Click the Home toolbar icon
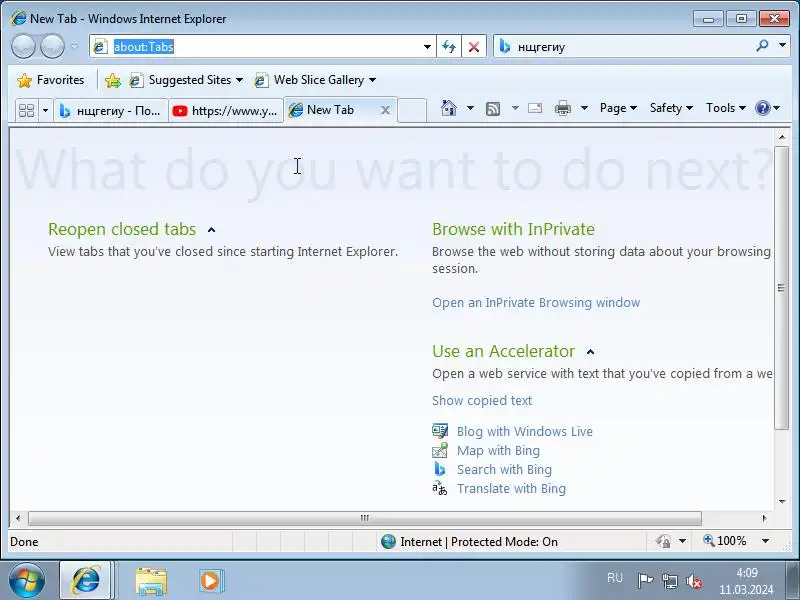The image size is (800, 600). [x=449, y=108]
